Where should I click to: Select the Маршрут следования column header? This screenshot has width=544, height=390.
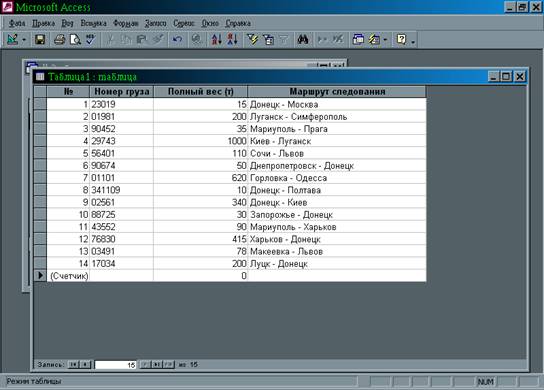[x=337, y=92]
